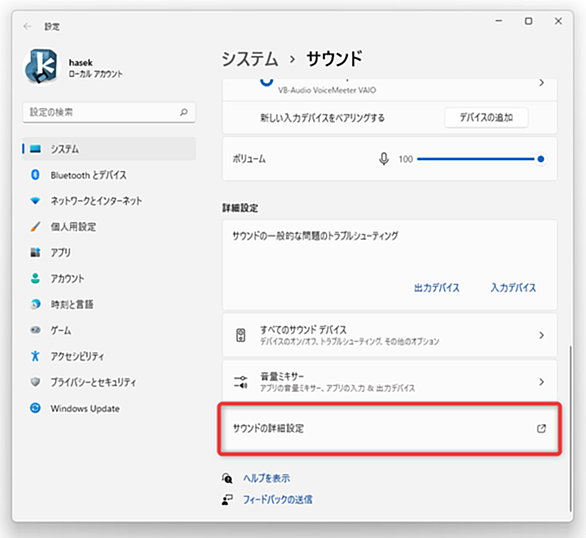The image size is (586, 538).
Task: Click the 出力デバイス troubleshooting link
Action: click(437, 288)
